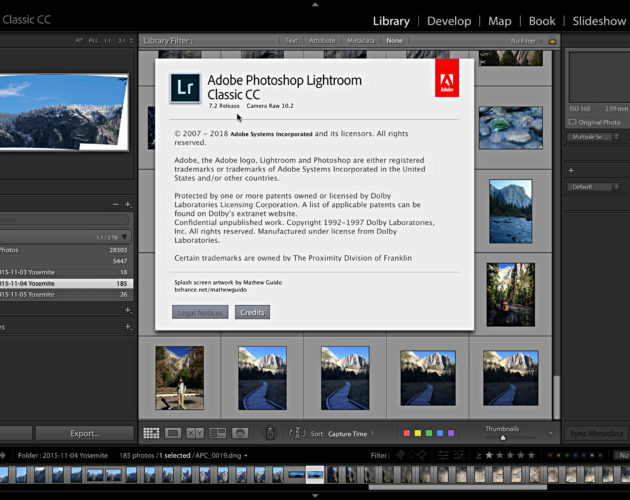This screenshot has height=500, width=630.
Task: Open Sort by Capture Time dropdown
Action: [x=350, y=434]
